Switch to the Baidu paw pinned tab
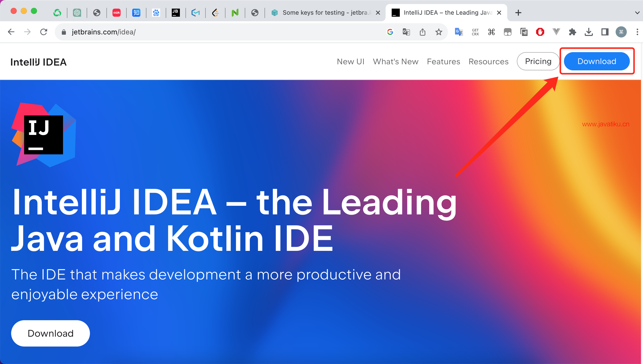This screenshot has height=364, width=643. tap(156, 12)
